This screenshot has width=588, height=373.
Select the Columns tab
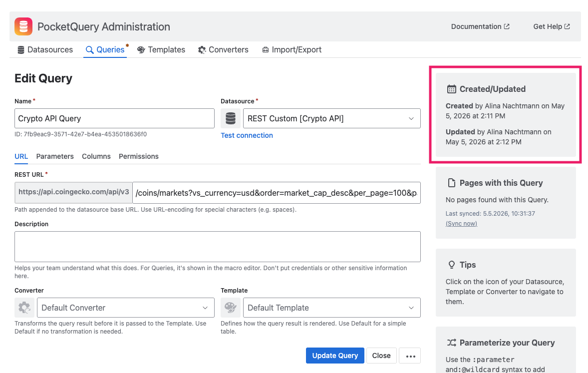click(96, 156)
